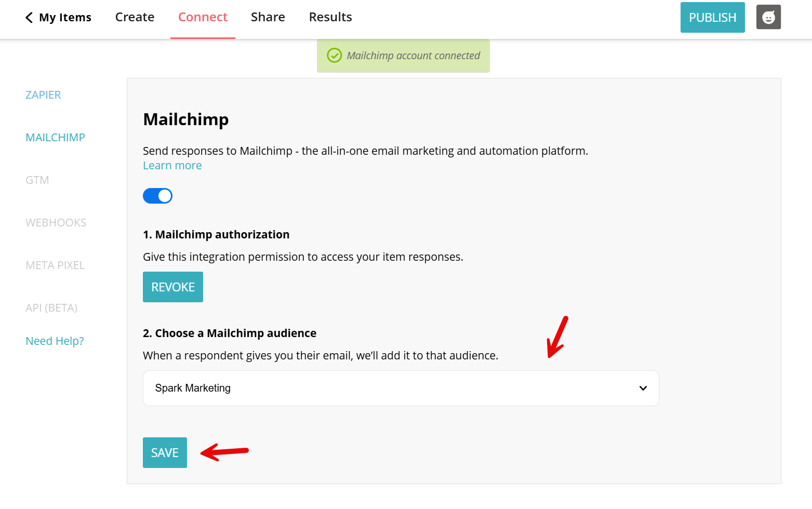Viewport: 812px width, 509px height.
Task: Select the Connect tab
Action: [203, 17]
